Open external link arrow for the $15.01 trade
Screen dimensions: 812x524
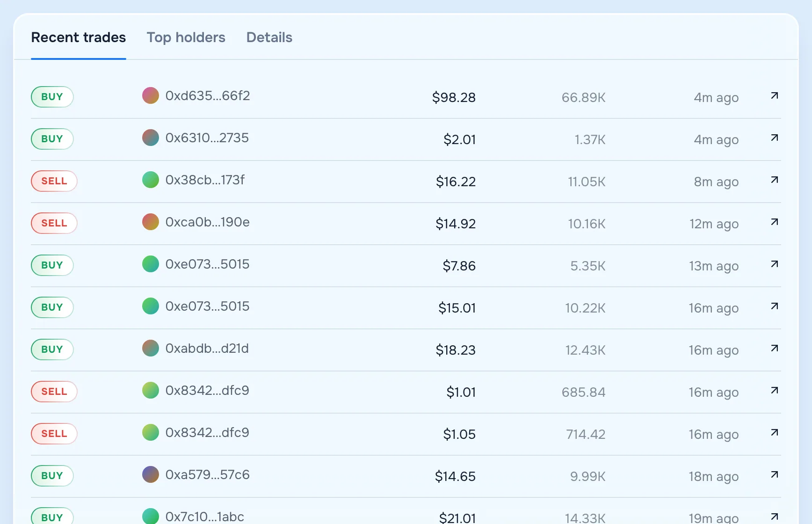[775, 306]
